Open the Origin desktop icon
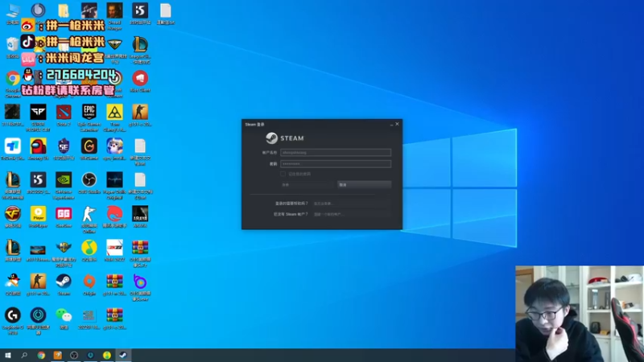This screenshot has height=362, width=644. tap(89, 282)
